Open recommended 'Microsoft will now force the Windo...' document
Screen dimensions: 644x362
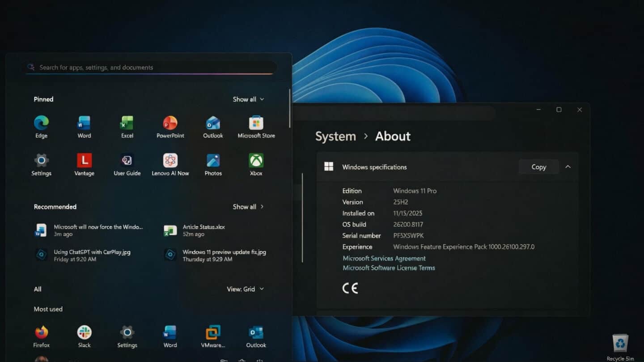(x=89, y=230)
